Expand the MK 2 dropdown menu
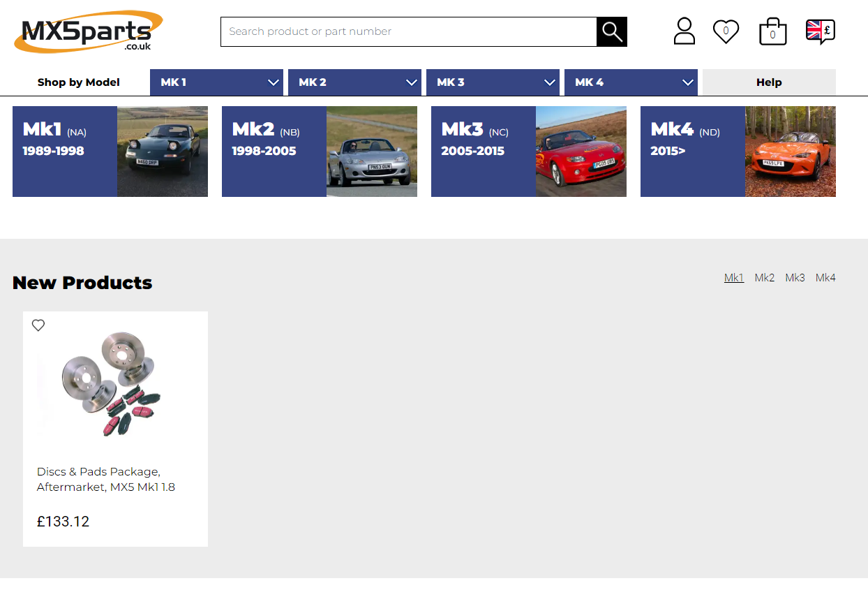Screen dimensions: 868x597 [354, 82]
